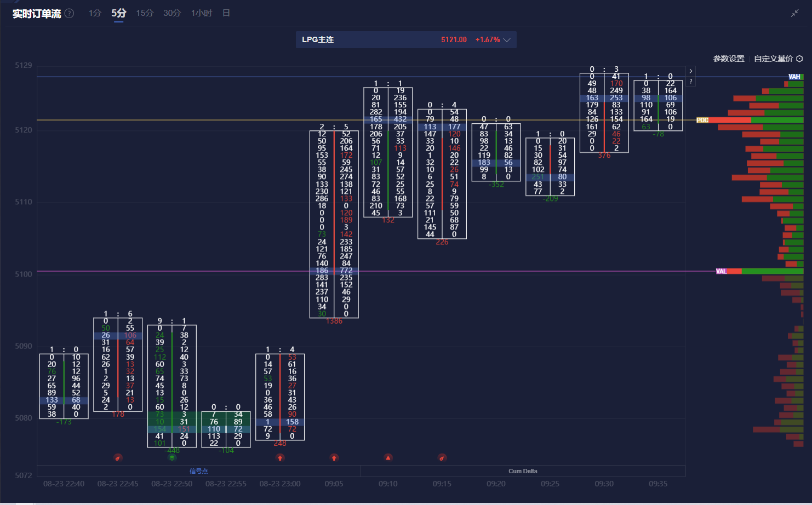Open 自定义量价 custom settings
812x505 pixels.
773,59
